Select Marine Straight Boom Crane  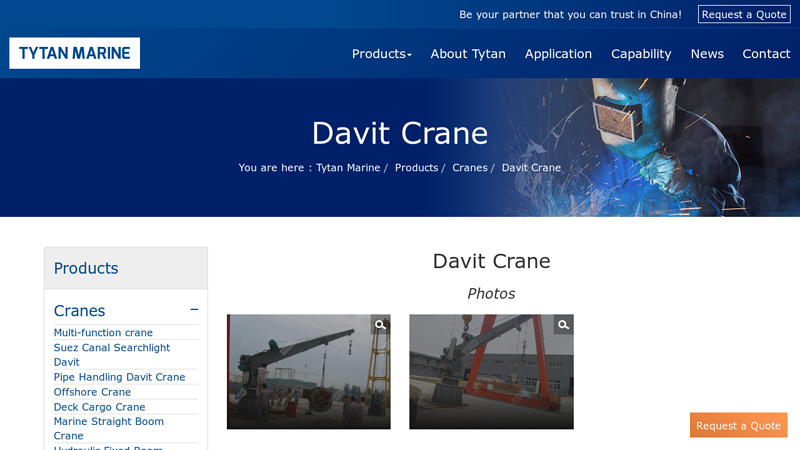[x=109, y=429]
